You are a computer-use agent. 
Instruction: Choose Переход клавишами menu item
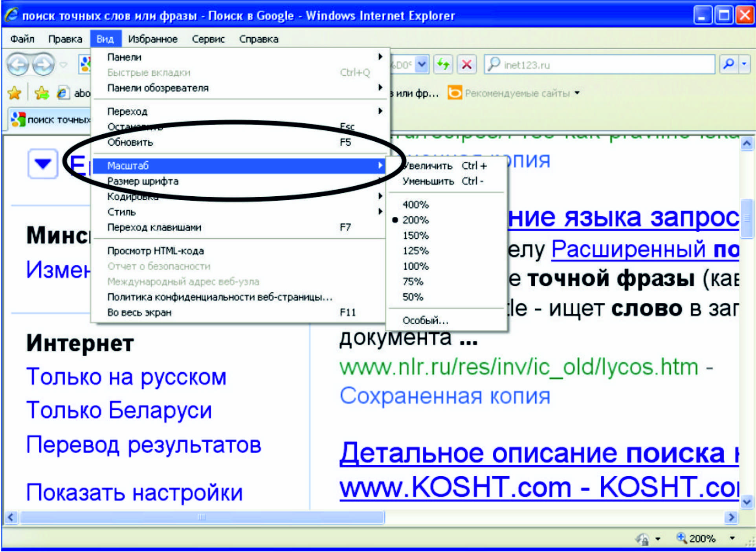pyautogui.click(x=240, y=227)
